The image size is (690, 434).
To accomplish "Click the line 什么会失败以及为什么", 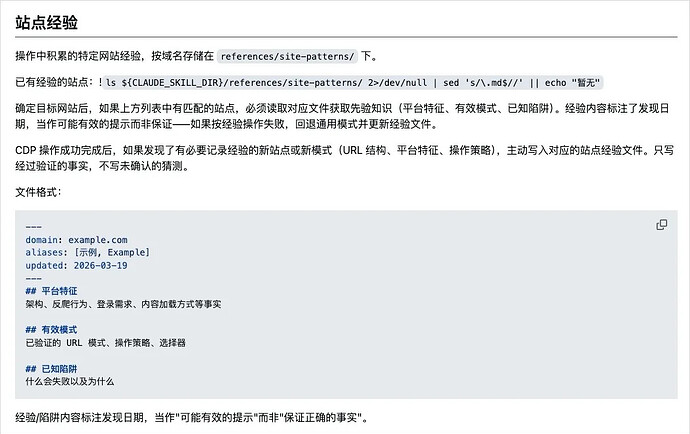I will (70, 381).
